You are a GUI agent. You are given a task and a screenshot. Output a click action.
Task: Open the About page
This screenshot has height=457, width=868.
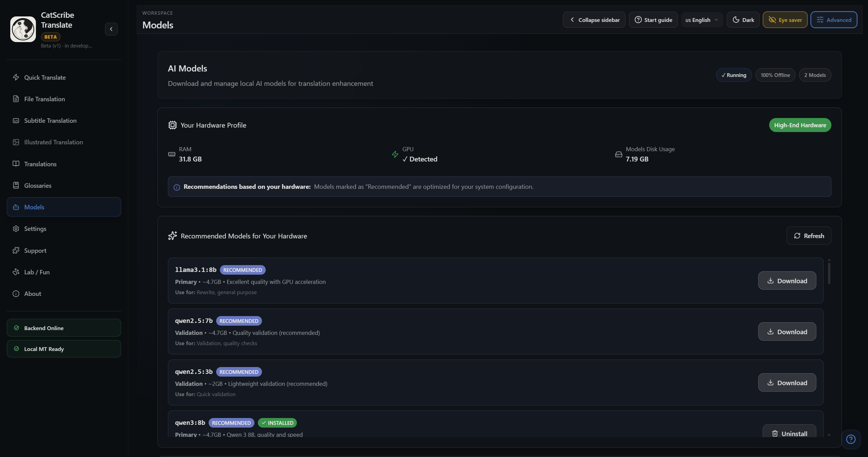tap(32, 293)
